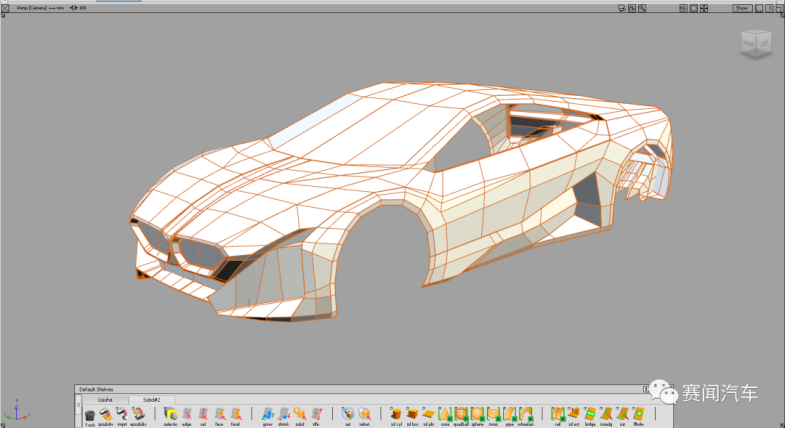Select the bridge tool icon
Image resolution: width=785 pixels, height=428 pixels.
tap(590, 414)
